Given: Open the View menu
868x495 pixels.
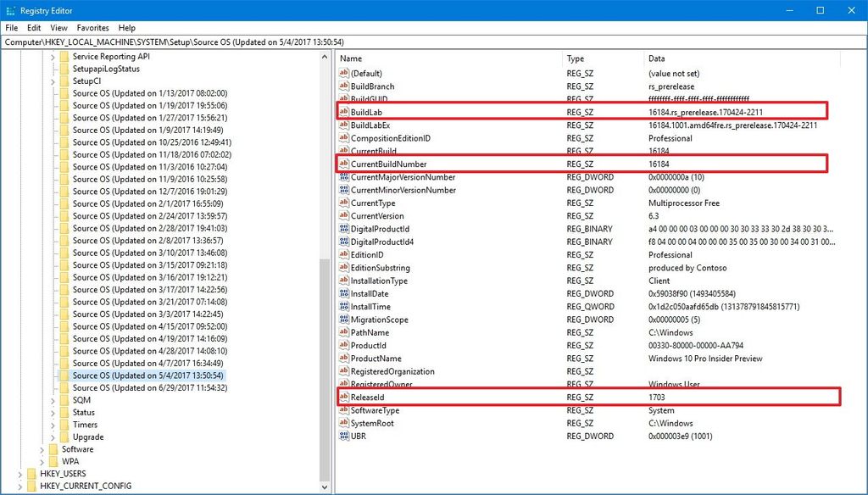Looking at the screenshot, I should click(58, 27).
